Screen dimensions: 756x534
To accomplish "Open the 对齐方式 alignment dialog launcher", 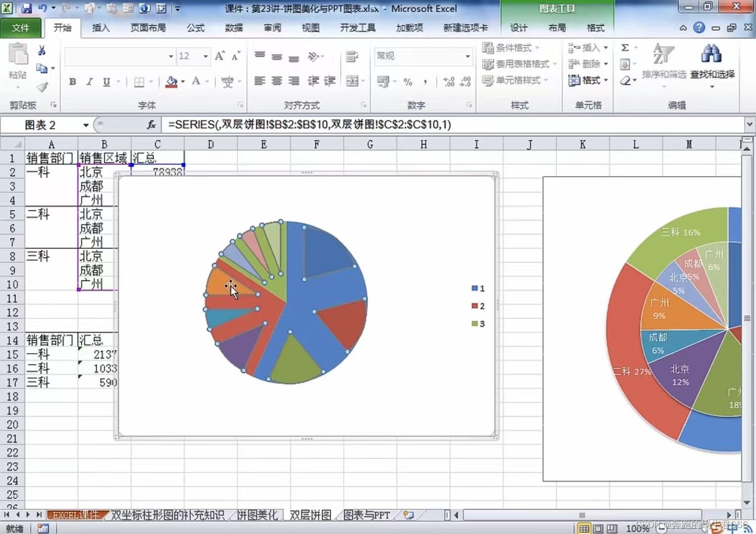I will coord(364,105).
